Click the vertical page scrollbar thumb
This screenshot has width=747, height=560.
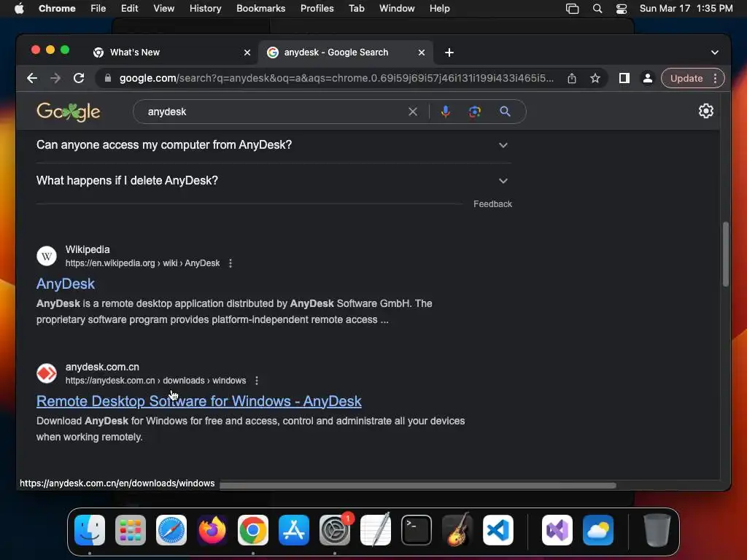point(726,254)
